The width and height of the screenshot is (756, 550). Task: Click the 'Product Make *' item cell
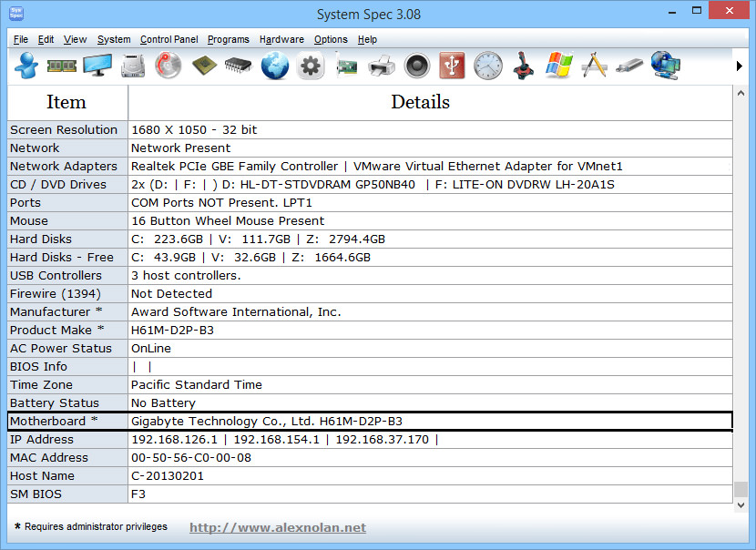click(67, 331)
